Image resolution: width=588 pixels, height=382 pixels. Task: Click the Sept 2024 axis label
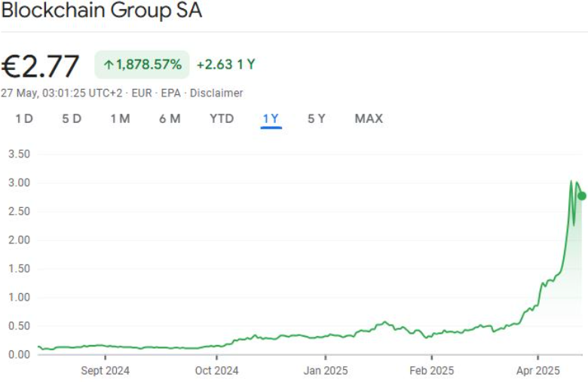[x=105, y=370]
